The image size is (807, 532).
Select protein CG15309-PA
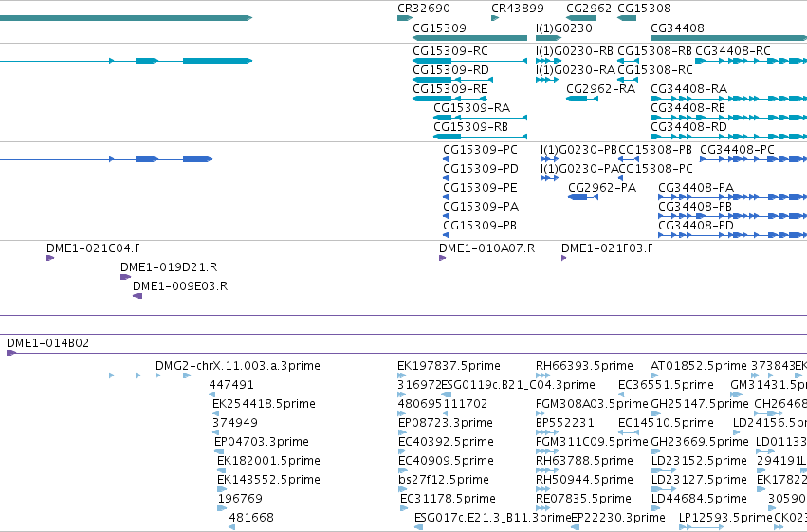click(446, 216)
